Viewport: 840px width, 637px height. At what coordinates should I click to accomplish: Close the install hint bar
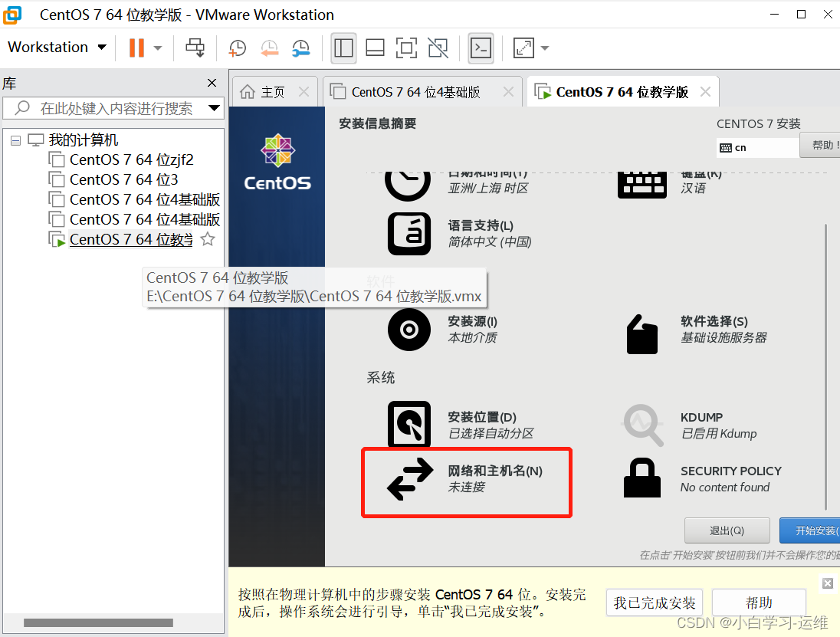click(828, 583)
